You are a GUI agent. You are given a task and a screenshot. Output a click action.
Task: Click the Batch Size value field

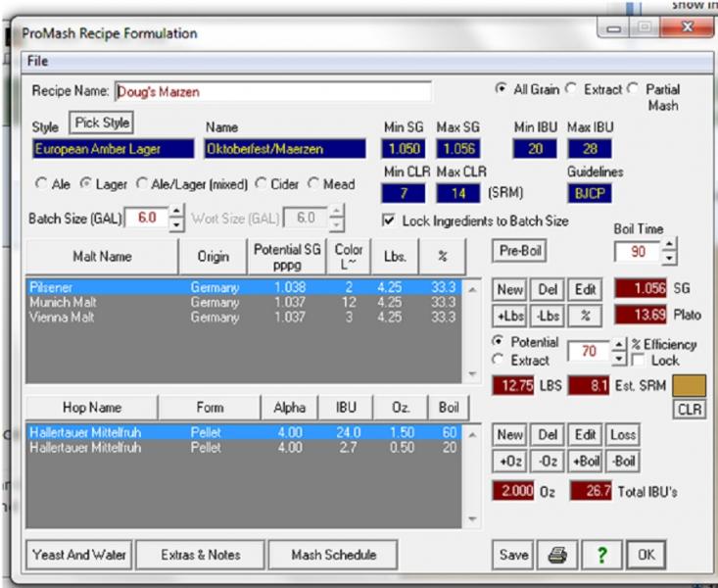147,218
